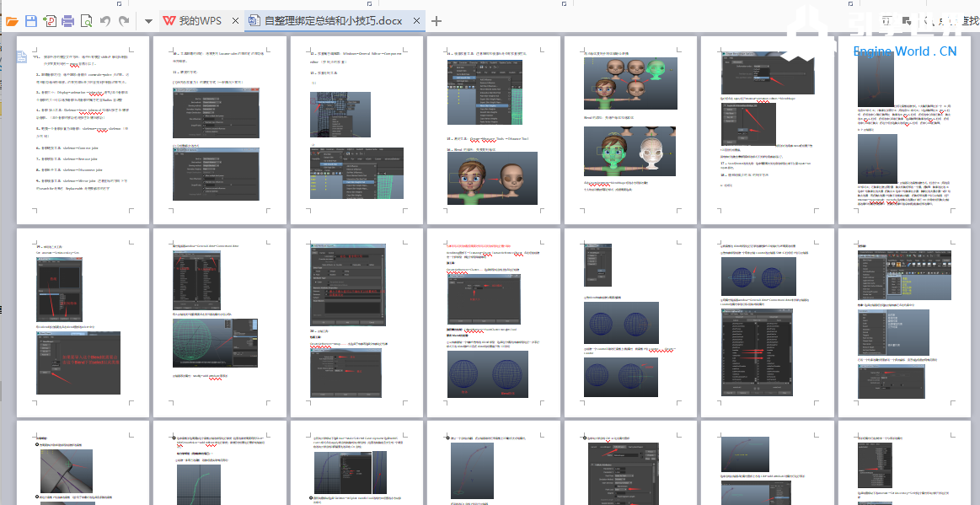Image resolution: width=980 pixels, height=505 pixels.
Task: Click the green curve image in bottom row
Action: pyautogui.click(x=199, y=485)
